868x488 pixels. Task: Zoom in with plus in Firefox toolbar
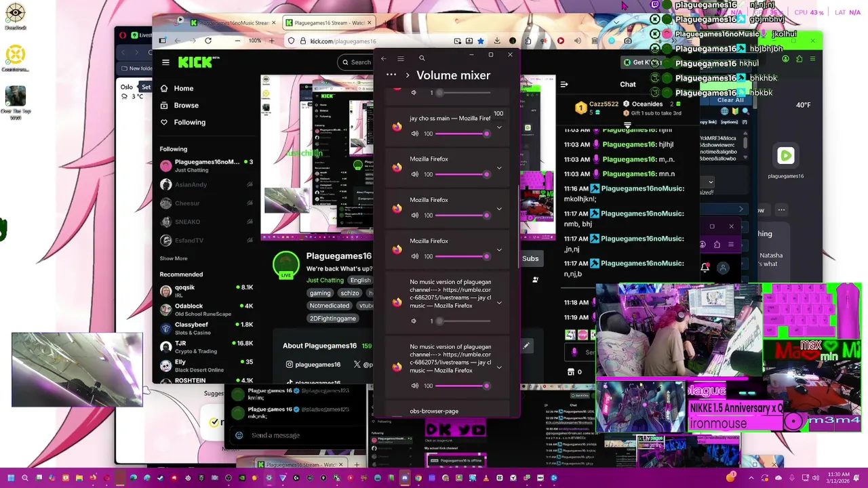272,41
